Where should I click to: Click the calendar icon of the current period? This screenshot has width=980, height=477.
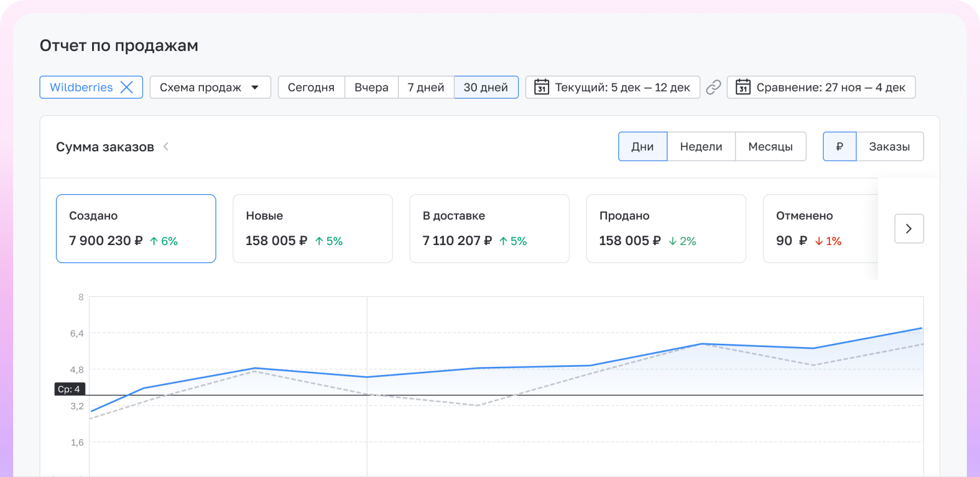(x=542, y=87)
